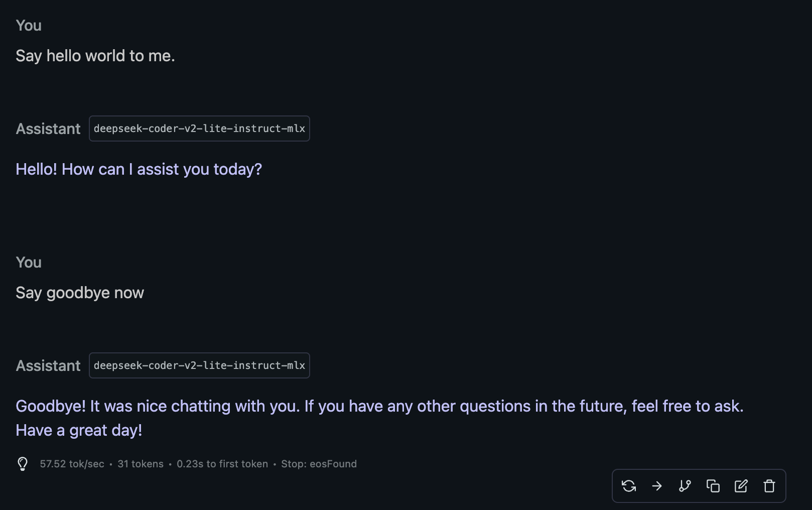Click the "Stop: eosFound" stop reason
This screenshot has width=812, height=510.
tap(319, 464)
